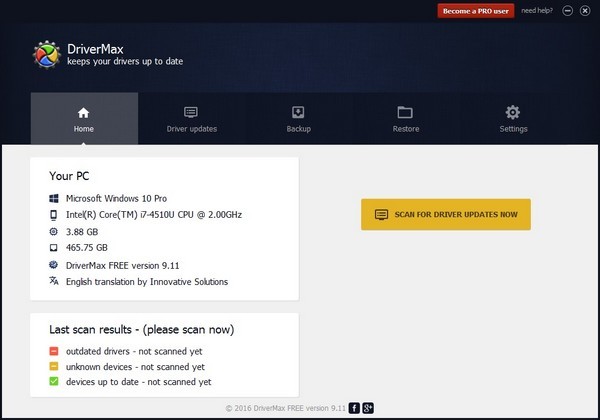Click the gear icon beside DriverMax FREE version
Viewport: 600px width, 420px height.
tap(54, 265)
